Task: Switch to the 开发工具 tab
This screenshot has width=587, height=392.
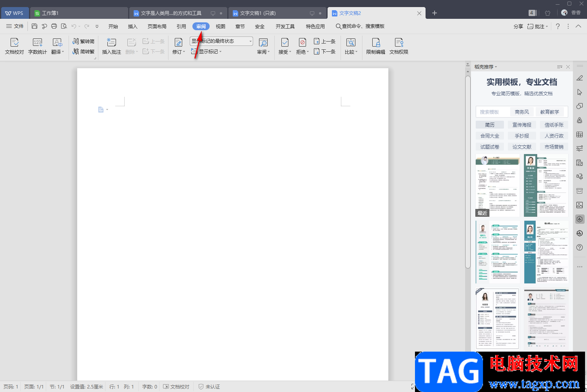Action: (285, 26)
